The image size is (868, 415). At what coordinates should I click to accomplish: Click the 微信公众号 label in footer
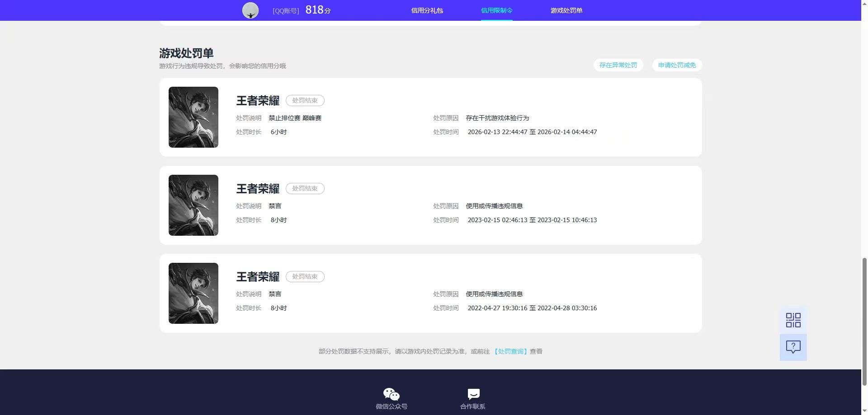pos(392,406)
